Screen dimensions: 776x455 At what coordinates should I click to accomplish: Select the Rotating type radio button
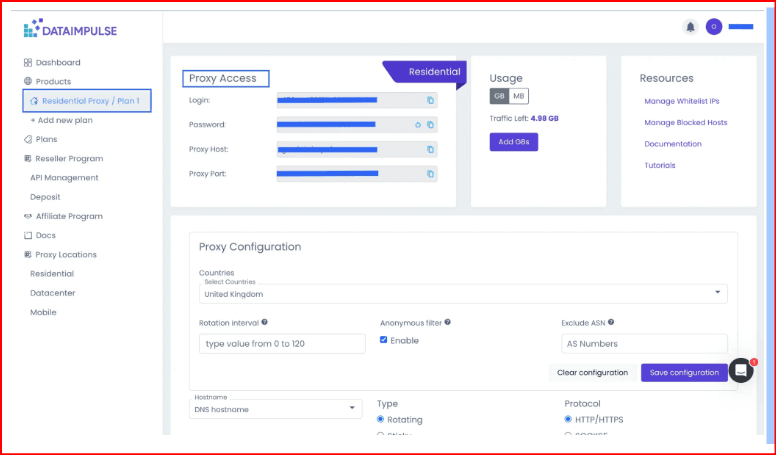(381, 419)
